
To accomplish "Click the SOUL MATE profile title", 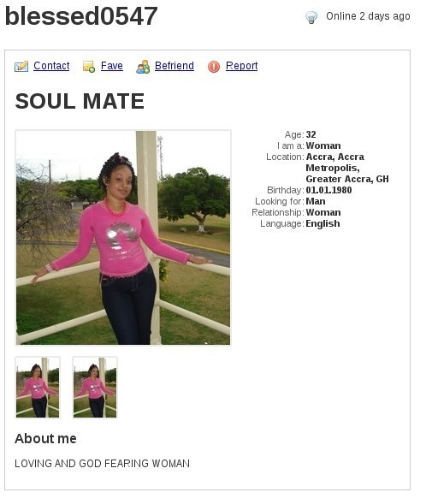I will pos(80,101).
